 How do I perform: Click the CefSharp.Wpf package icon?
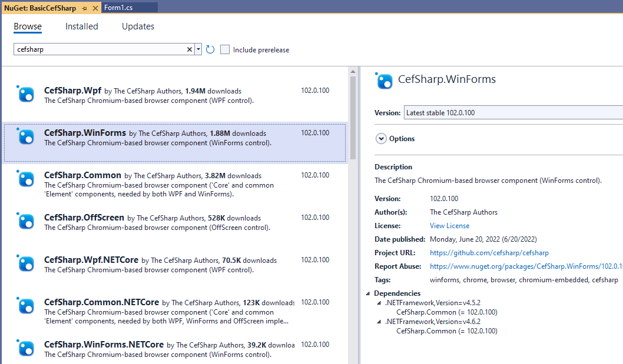pyautogui.click(x=25, y=94)
